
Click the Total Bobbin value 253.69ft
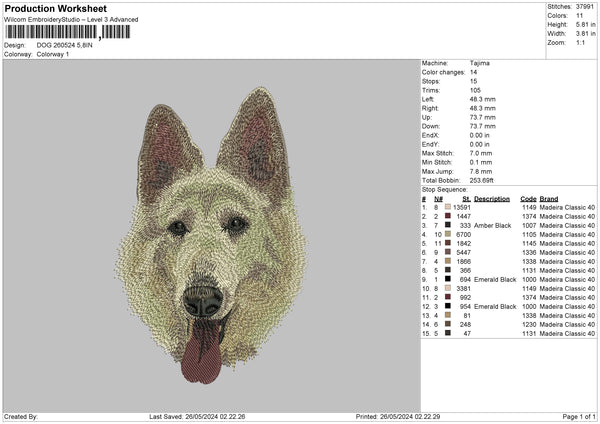(x=483, y=180)
